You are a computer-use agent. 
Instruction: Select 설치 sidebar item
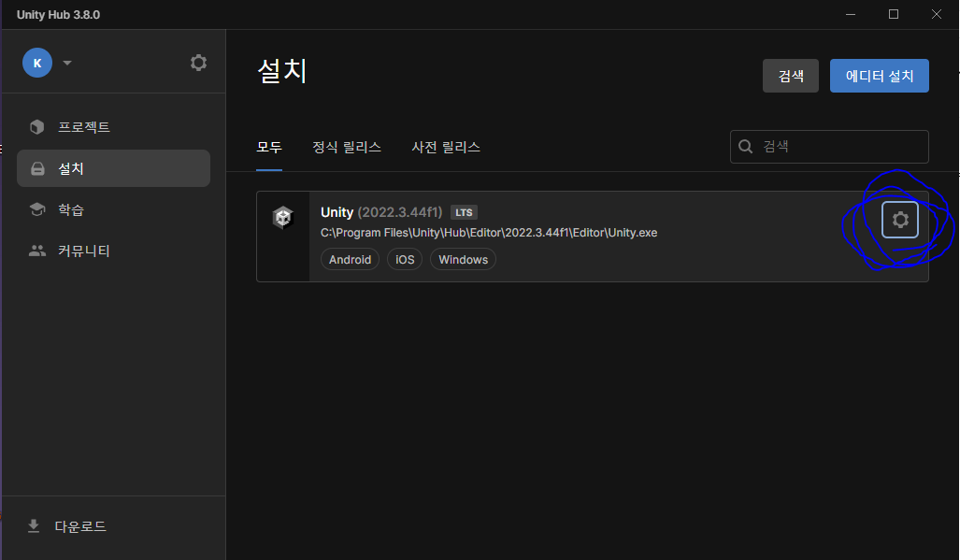click(x=113, y=168)
